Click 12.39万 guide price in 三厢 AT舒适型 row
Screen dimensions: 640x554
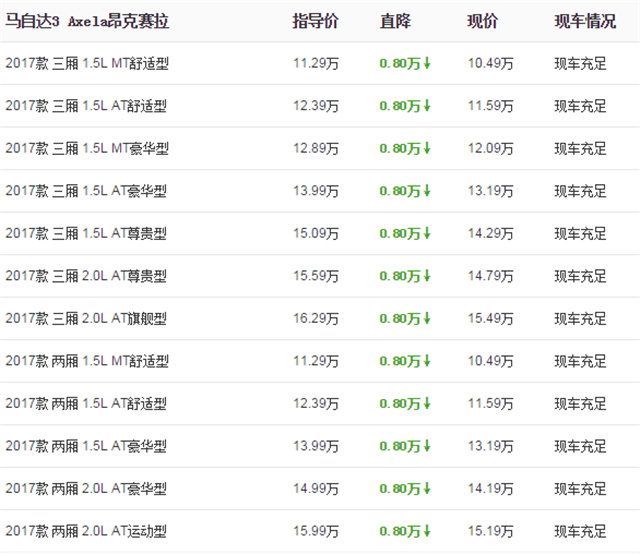click(x=316, y=106)
